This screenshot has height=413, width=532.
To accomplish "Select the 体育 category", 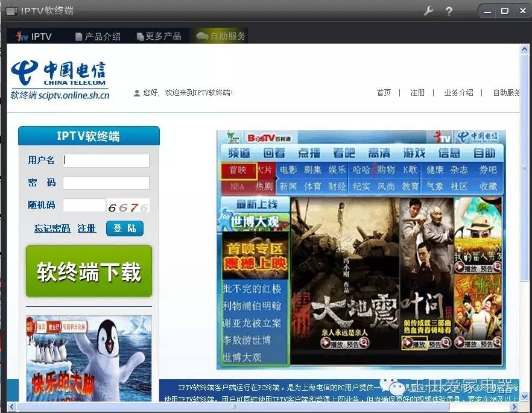I will pyautogui.click(x=312, y=186).
